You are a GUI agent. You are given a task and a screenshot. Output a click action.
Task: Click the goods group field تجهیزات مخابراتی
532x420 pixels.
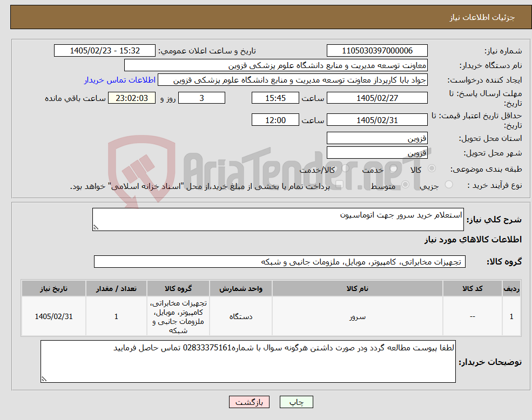pyautogui.click(x=280, y=262)
